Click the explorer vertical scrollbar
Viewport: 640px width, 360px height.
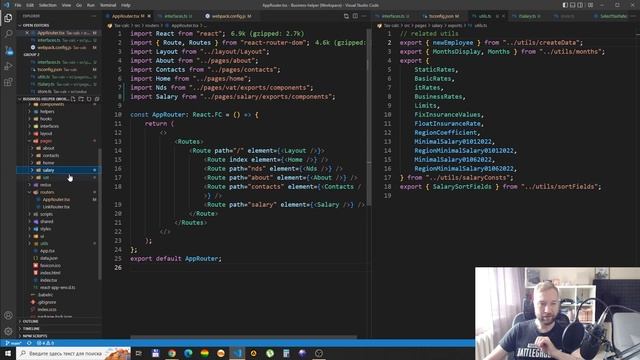click(100, 214)
